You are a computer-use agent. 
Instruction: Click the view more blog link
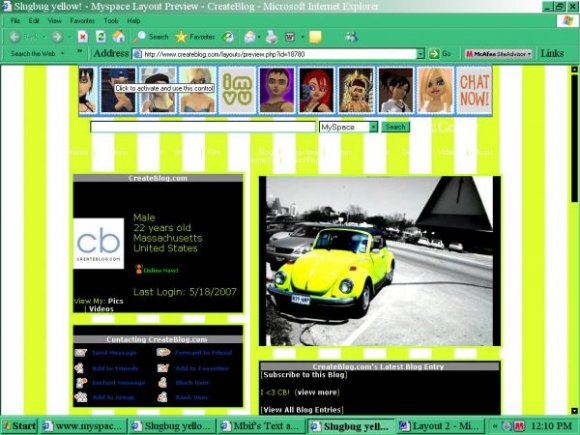pos(317,392)
